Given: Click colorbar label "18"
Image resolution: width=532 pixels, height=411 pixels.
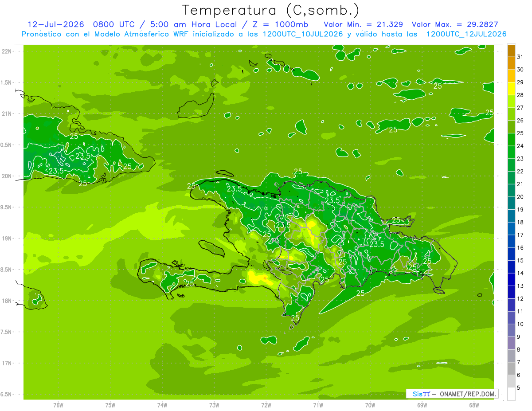Looking at the screenshot, I should tap(520, 222).
